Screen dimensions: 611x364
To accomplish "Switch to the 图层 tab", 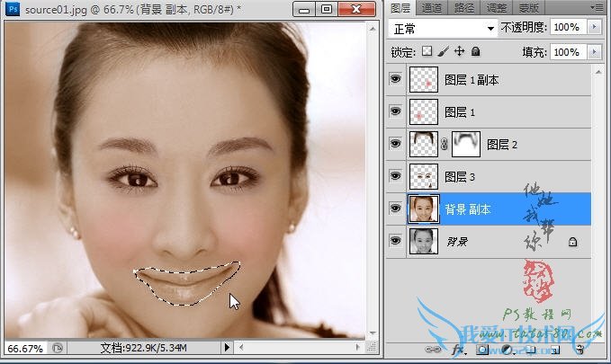I will [400, 7].
